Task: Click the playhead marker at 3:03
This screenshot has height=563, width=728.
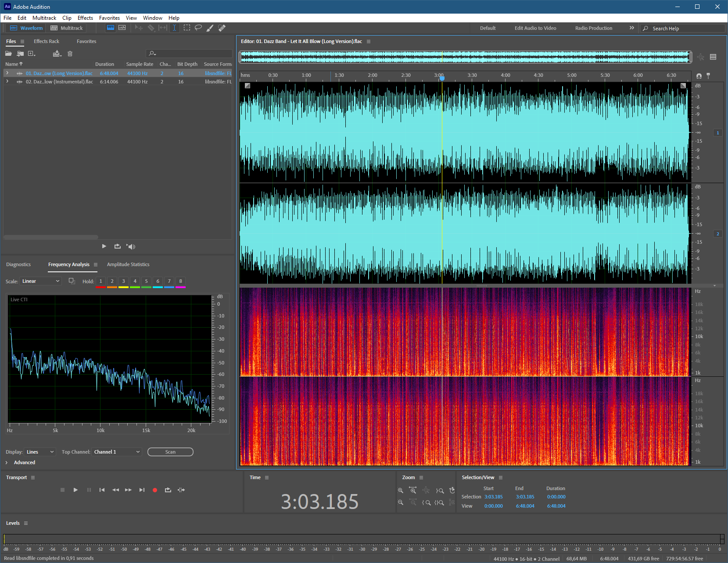Action: click(x=442, y=78)
